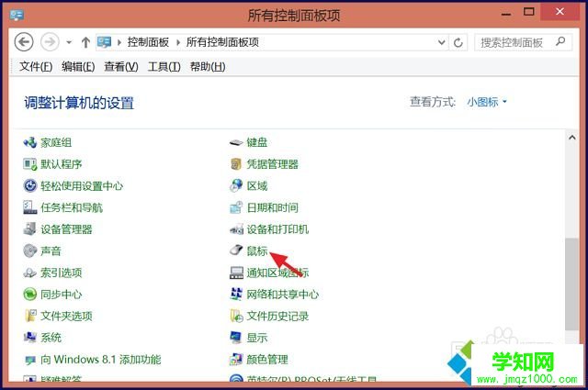Click the scrollbar up arrow

pyautogui.click(x=571, y=138)
